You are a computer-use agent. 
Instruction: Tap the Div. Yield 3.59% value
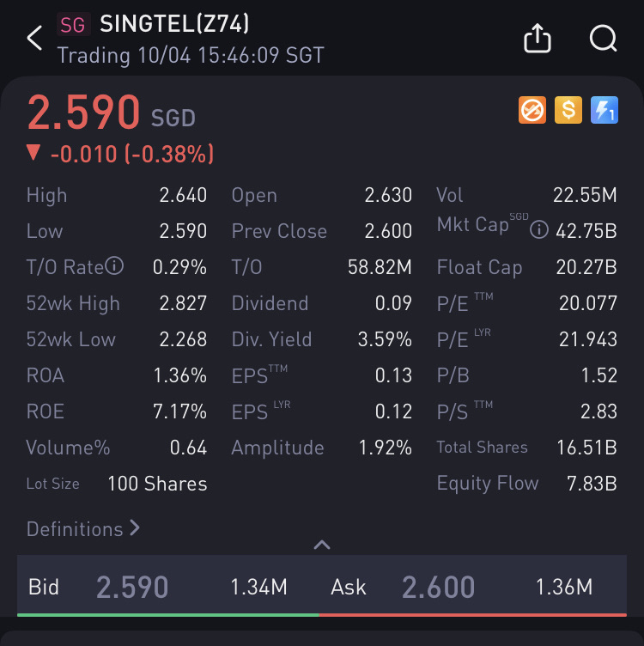[x=385, y=339]
